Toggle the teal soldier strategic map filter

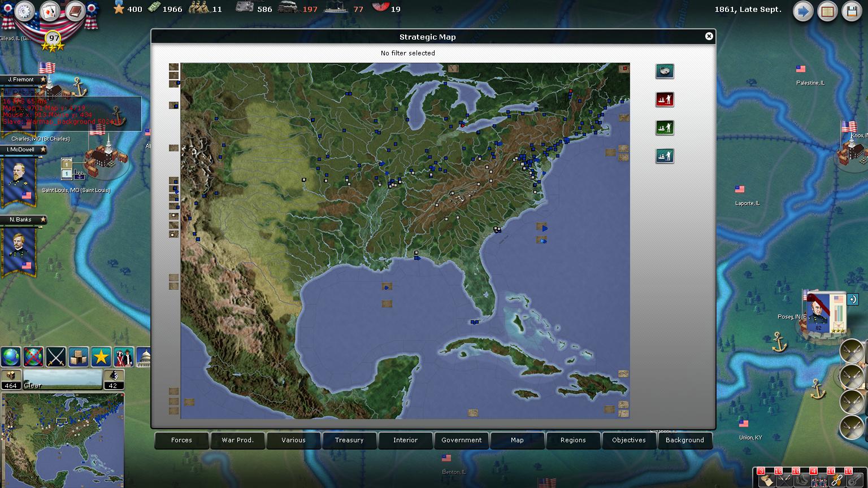pyautogui.click(x=665, y=156)
